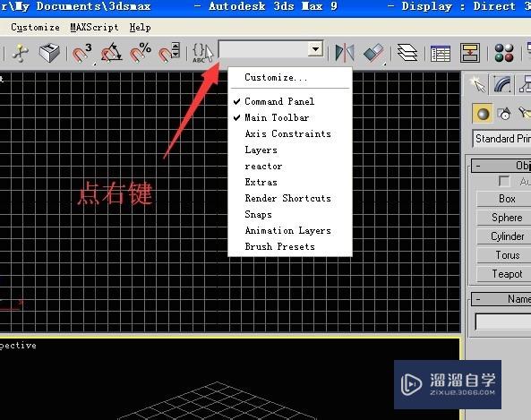The height and width of the screenshot is (420, 531).
Task: Open the Help menu
Action: [x=140, y=27]
